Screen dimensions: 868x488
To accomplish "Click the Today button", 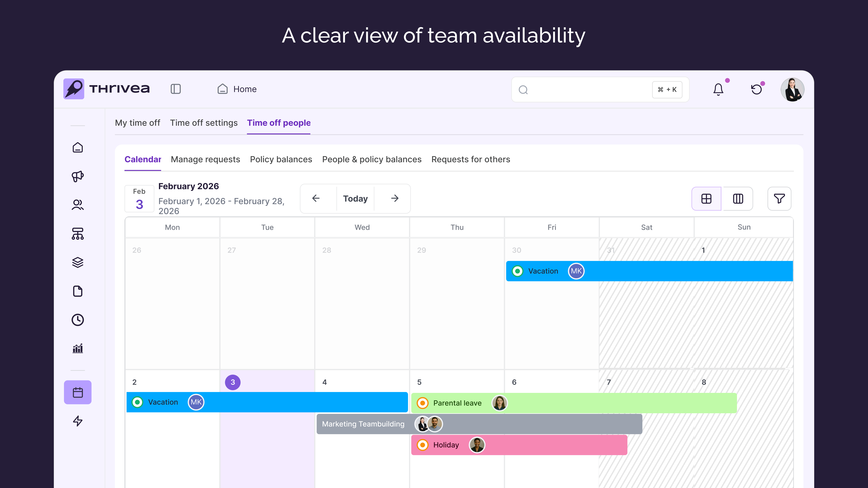I will coord(355,198).
